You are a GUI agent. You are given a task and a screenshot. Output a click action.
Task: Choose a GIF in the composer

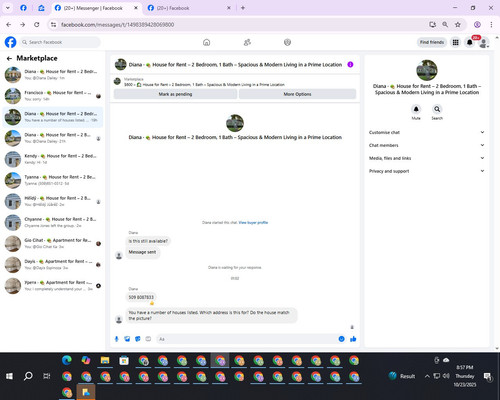tap(148, 339)
